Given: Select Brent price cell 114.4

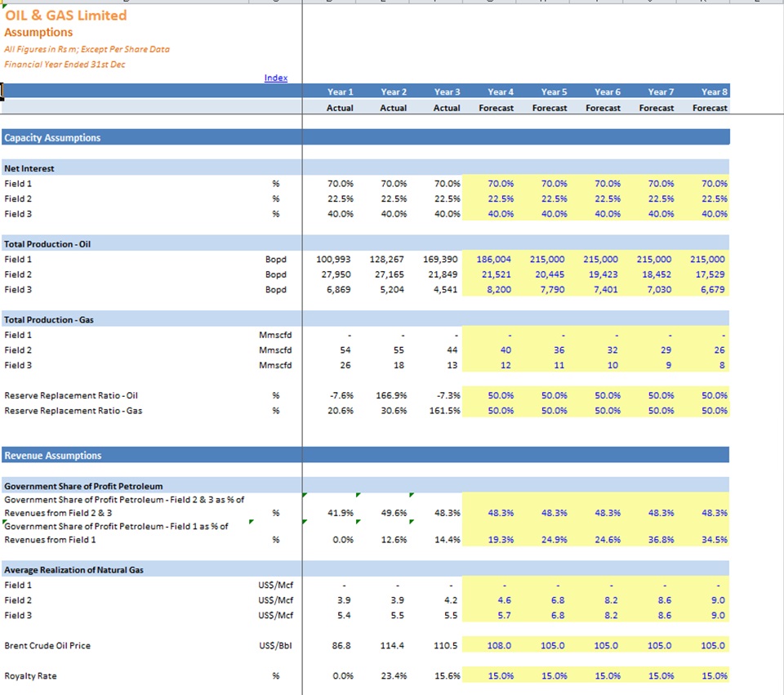Looking at the screenshot, I should click(392, 645).
